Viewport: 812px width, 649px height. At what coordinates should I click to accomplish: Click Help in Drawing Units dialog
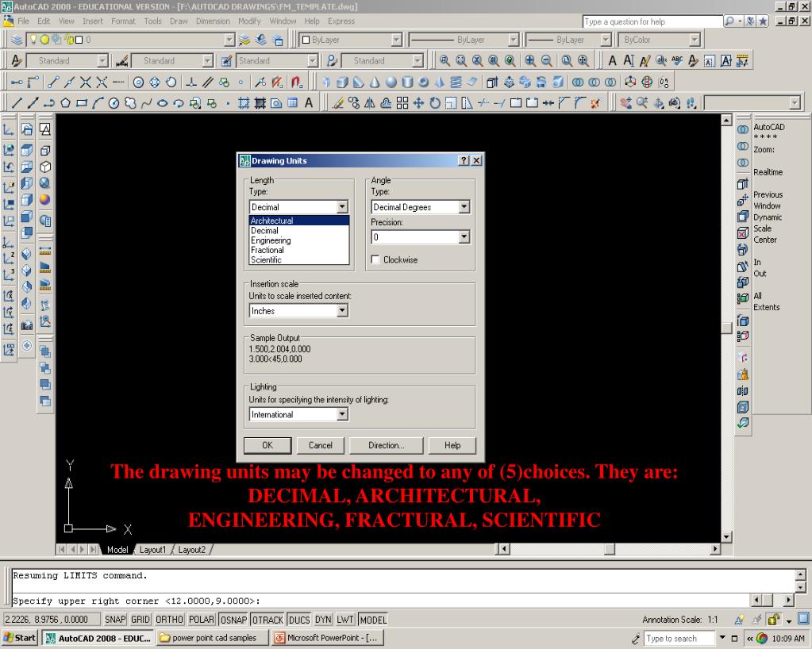pyautogui.click(x=452, y=445)
